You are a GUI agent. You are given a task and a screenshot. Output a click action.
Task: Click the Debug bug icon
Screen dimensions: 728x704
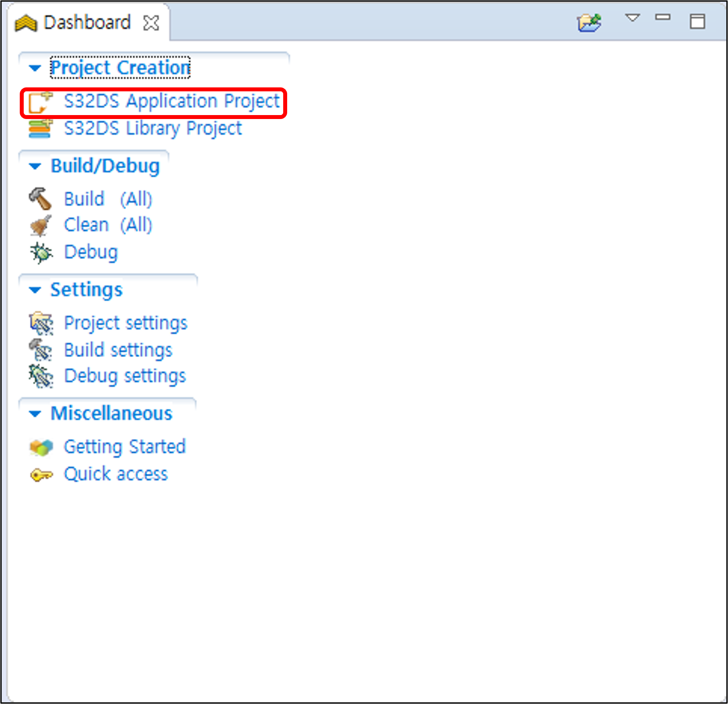[41, 253]
